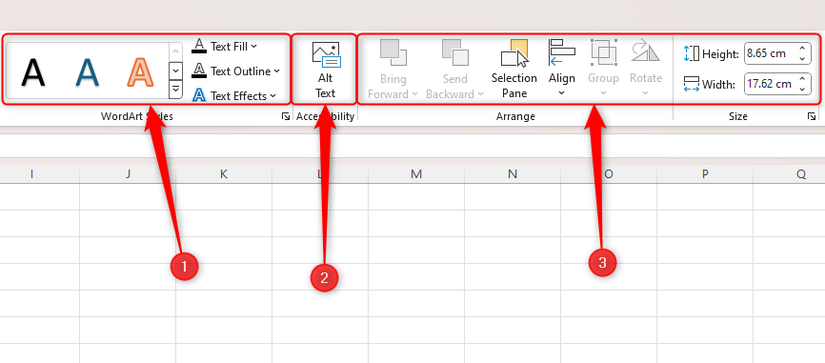
Task: Expand the WordArt styles gallery More button
Action: 176,89
